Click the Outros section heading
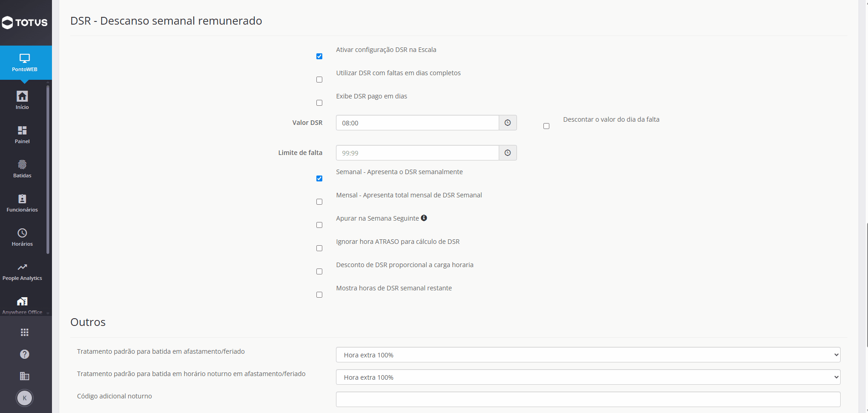The width and height of the screenshot is (868, 413). [88, 322]
